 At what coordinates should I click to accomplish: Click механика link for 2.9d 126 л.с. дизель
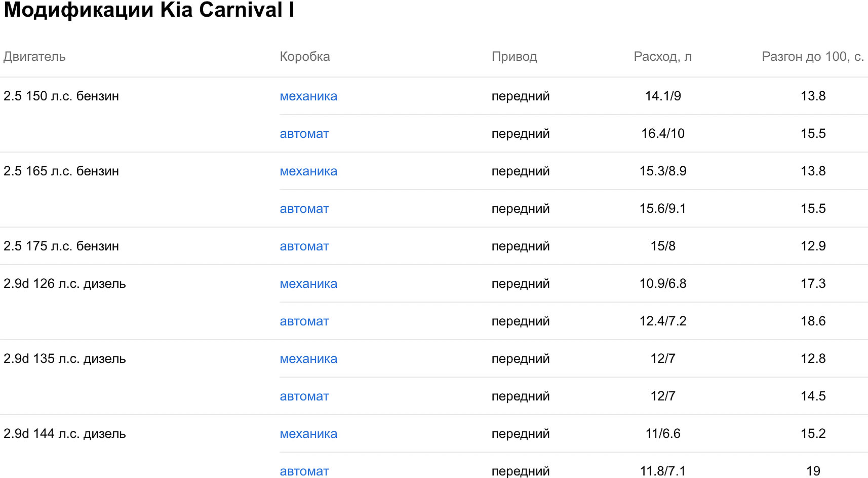point(308,284)
